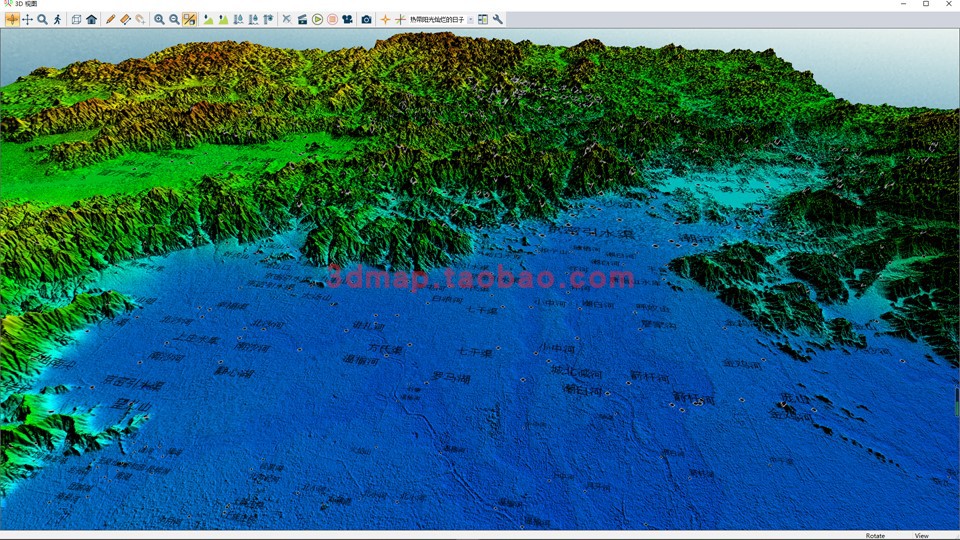
Task: Click the colored crosshair axis icon
Action: pyautogui.click(x=400, y=20)
